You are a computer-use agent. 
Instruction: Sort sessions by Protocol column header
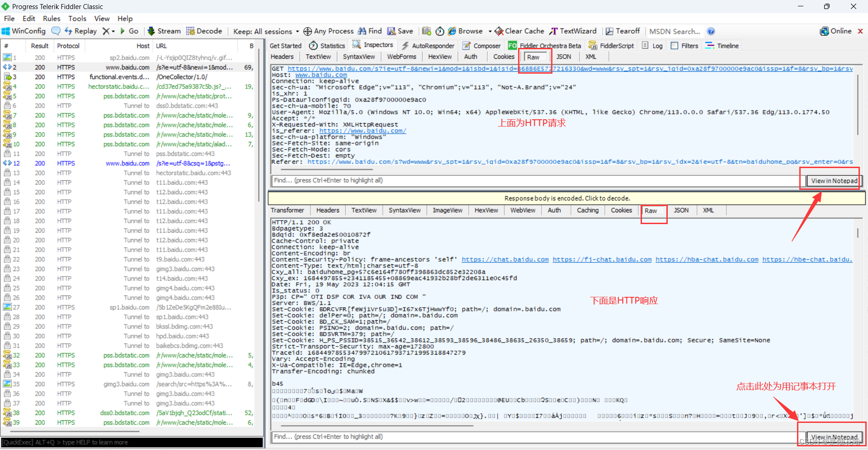click(x=68, y=46)
